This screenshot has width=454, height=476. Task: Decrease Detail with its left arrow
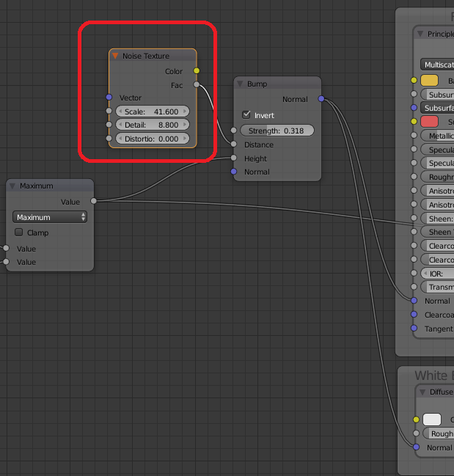[x=120, y=125]
